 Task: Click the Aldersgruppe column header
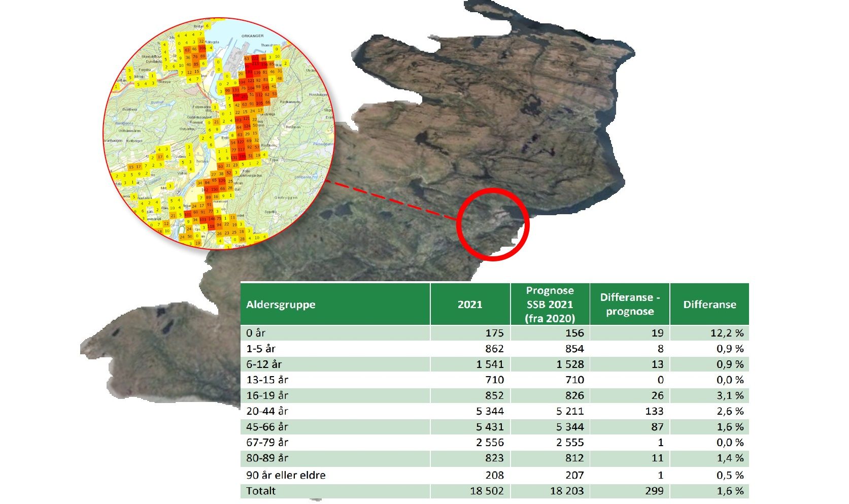(x=281, y=305)
